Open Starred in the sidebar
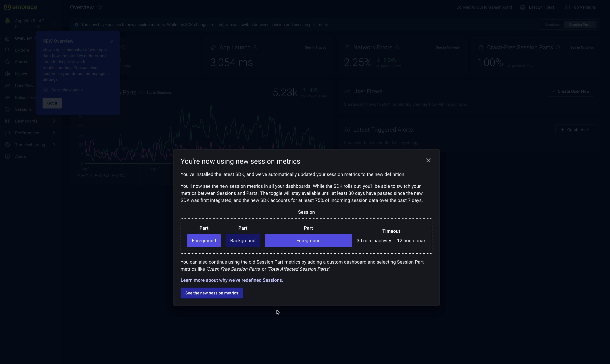 (x=22, y=62)
